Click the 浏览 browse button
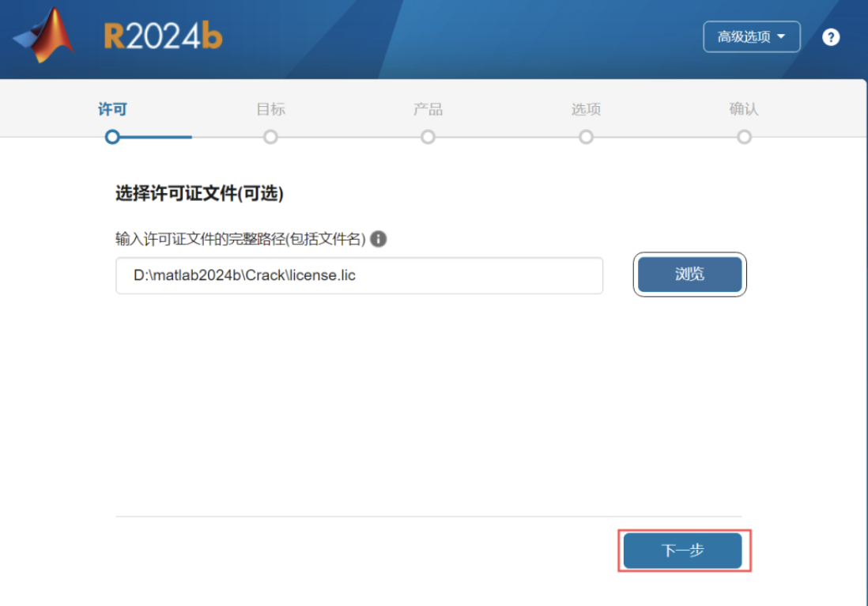Screen dimensions: 868x606 click(x=690, y=275)
